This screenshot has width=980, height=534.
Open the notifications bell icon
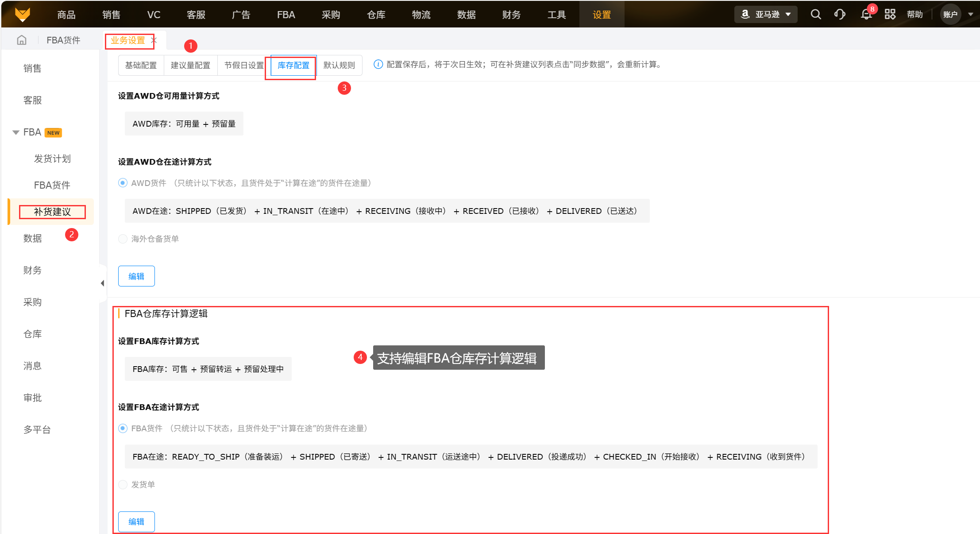pyautogui.click(x=866, y=14)
